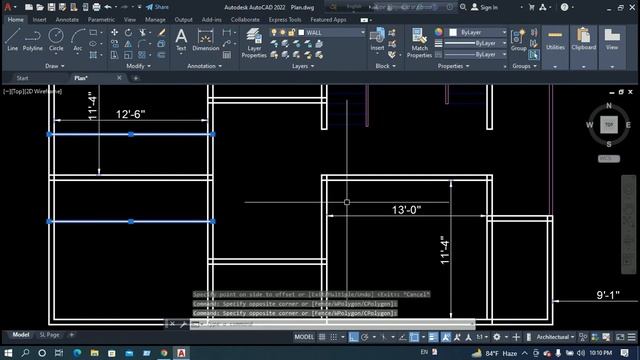This screenshot has width=640, height=360.
Task: Open the Architectural units dropdown
Action: pos(555,337)
